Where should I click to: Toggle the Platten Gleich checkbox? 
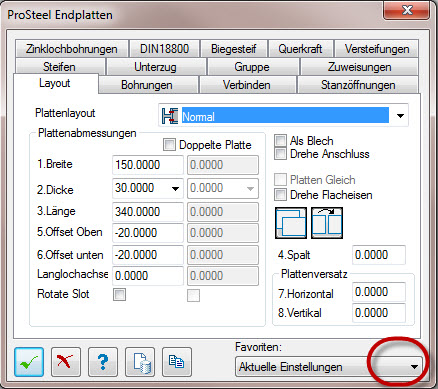click(280, 180)
